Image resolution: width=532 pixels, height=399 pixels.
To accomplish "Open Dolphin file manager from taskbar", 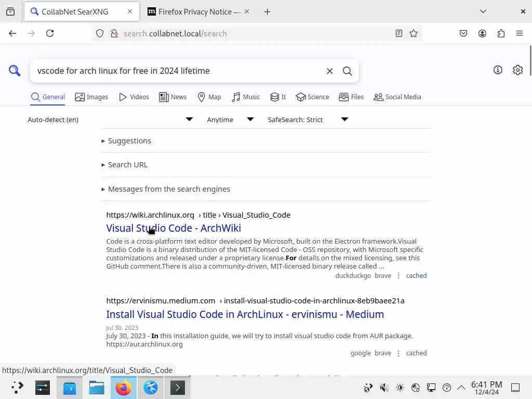I will tap(96, 388).
